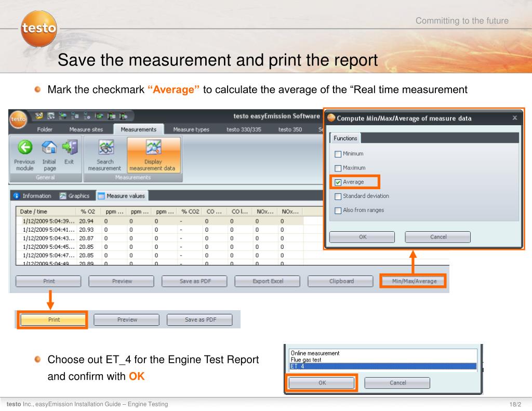Click the Export Excel button
Viewport: 532px width, 411px height.
268,281
